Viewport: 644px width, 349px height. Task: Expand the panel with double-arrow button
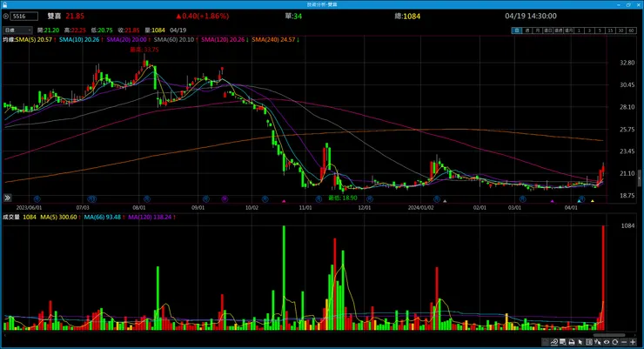(7, 198)
